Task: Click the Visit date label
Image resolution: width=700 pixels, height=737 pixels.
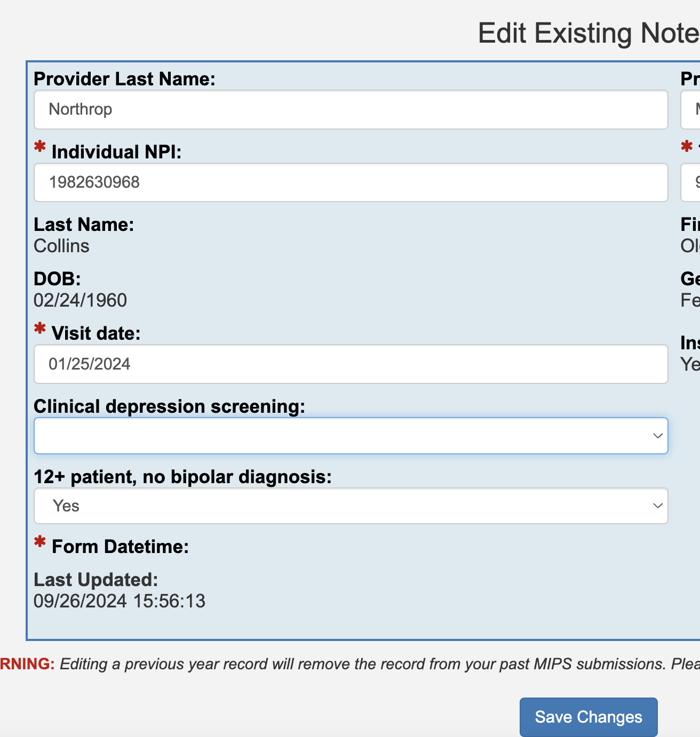Action: (x=96, y=333)
